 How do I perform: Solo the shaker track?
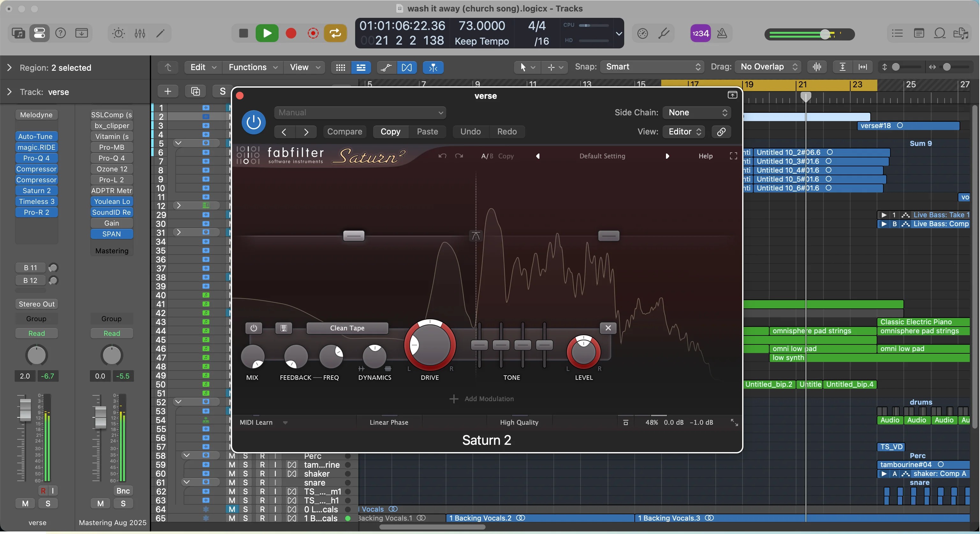tap(245, 474)
